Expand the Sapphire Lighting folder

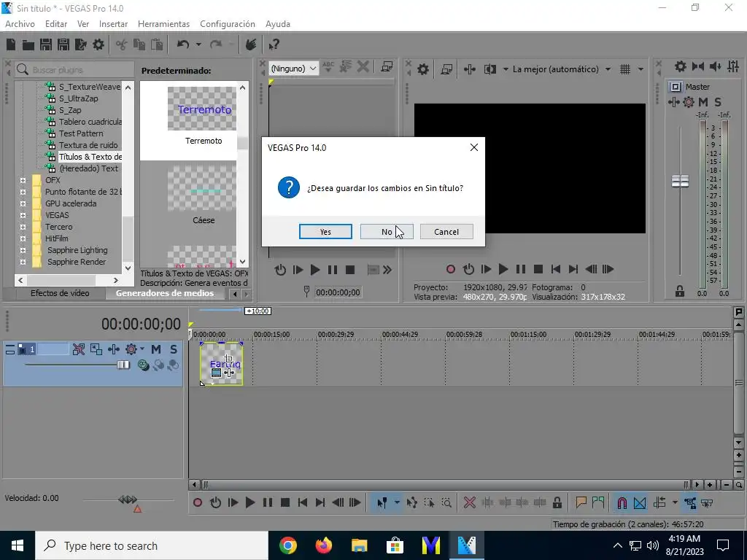[23, 251]
